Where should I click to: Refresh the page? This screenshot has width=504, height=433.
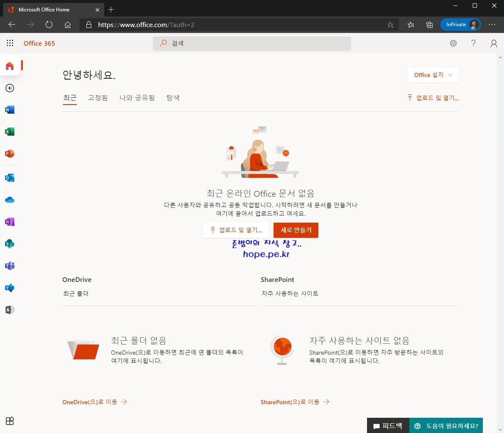pyautogui.click(x=49, y=25)
